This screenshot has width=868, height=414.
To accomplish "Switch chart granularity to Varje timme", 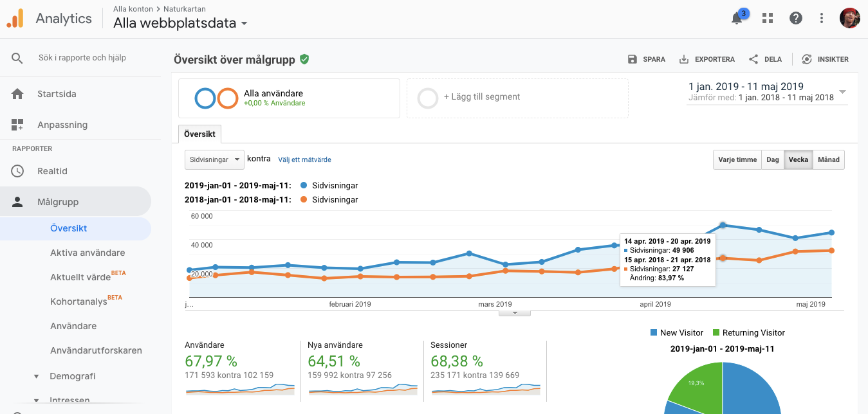I will [737, 159].
